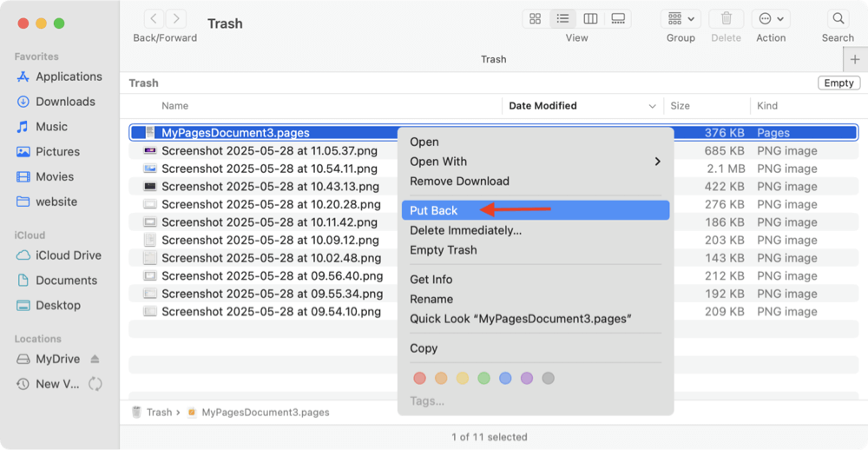868x450 pixels.
Task: Expand Open With submenu arrow
Action: (658, 162)
